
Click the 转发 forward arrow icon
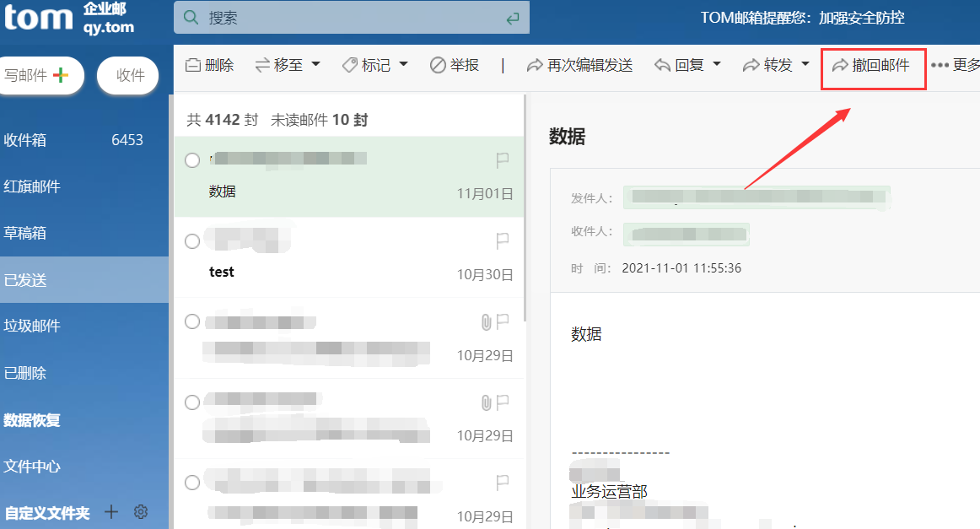pos(751,65)
